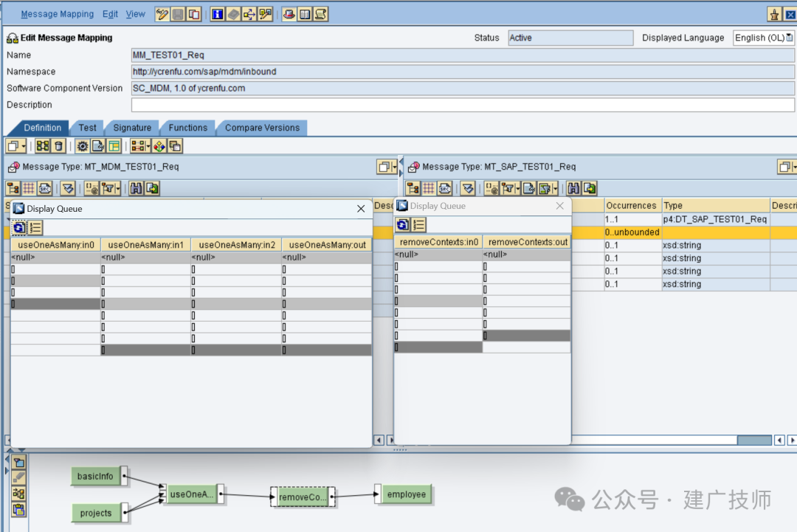Select the employee target node
Image resolution: width=797 pixels, height=532 pixels.
click(x=406, y=494)
